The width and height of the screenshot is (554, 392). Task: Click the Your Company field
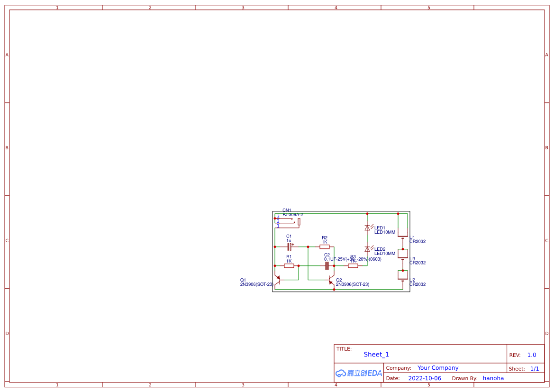click(438, 368)
